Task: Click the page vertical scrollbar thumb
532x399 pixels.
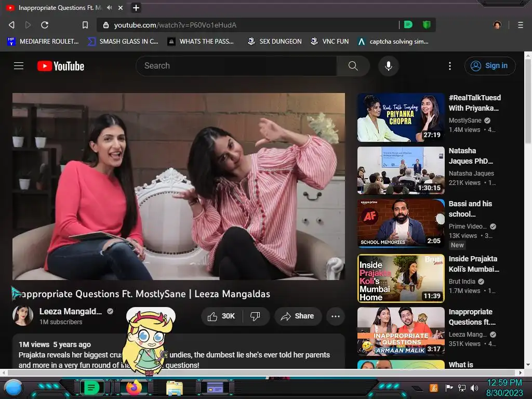Action: pos(528,101)
